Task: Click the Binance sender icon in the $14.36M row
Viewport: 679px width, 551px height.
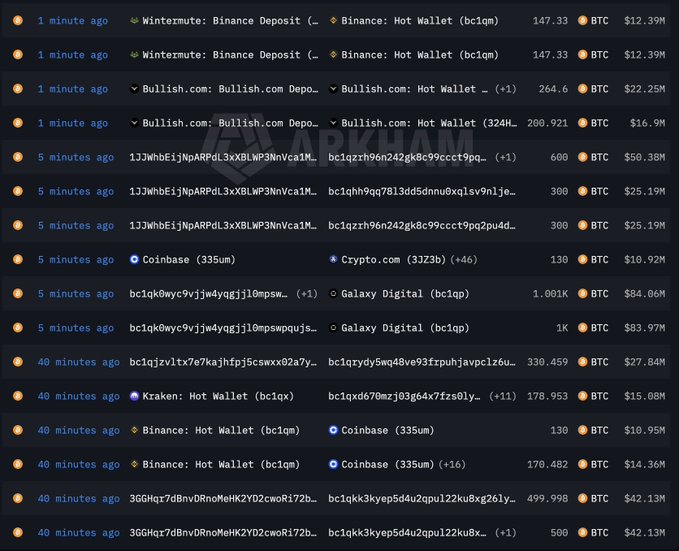Action: [134, 464]
